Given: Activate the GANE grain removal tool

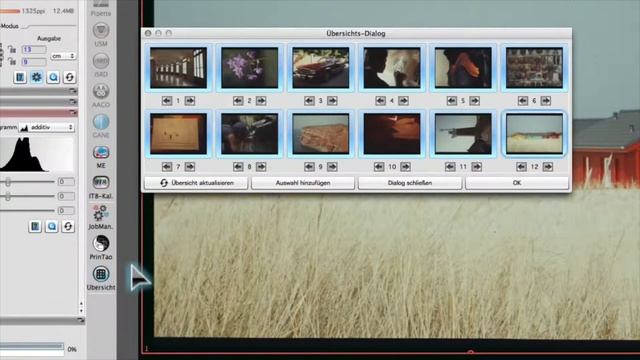Looking at the screenshot, I should (x=100, y=122).
